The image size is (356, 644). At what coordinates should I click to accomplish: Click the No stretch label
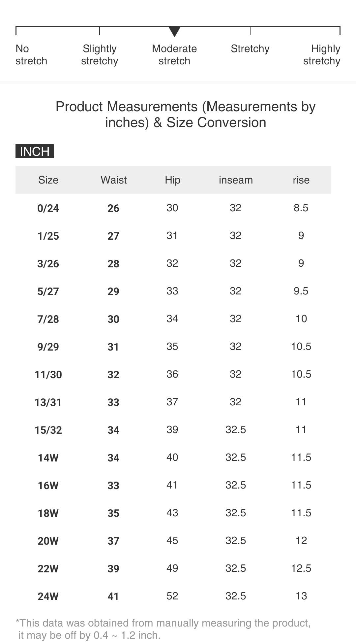[x=31, y=55]
